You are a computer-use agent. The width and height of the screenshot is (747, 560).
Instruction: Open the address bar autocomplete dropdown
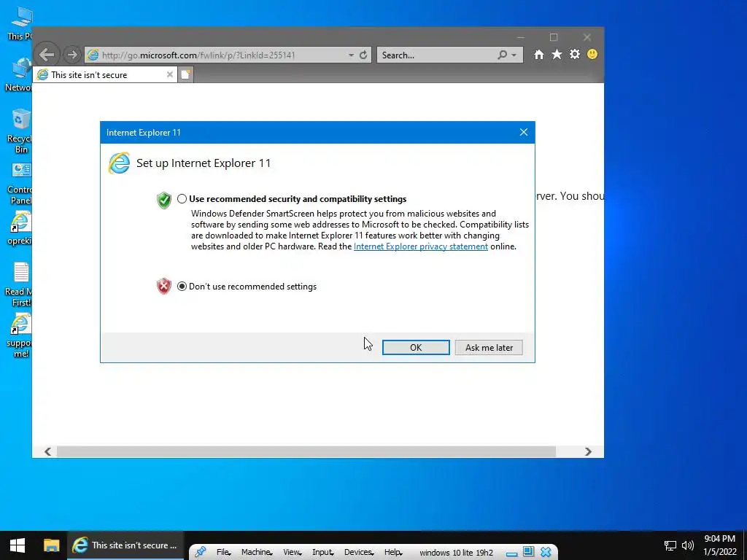coord(351,55)
